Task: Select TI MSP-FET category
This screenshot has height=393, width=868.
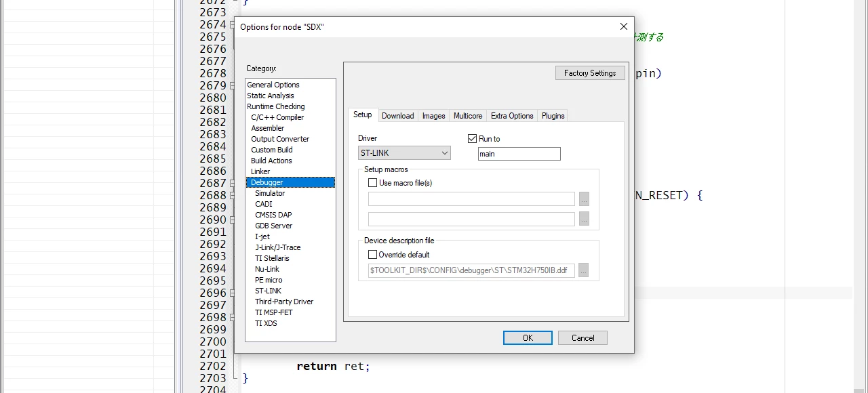Action: click(274, 312)
